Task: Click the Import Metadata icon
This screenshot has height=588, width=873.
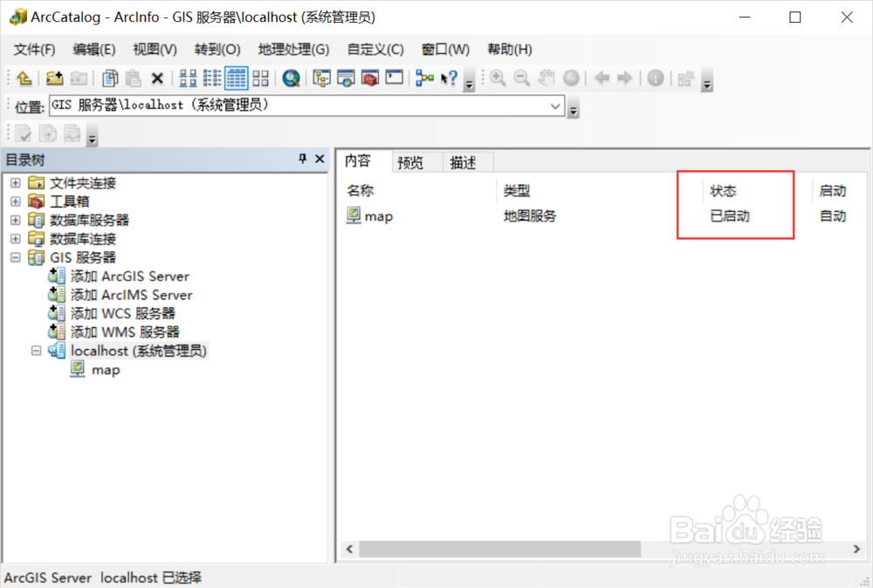Action: click(x=72, y=133)
